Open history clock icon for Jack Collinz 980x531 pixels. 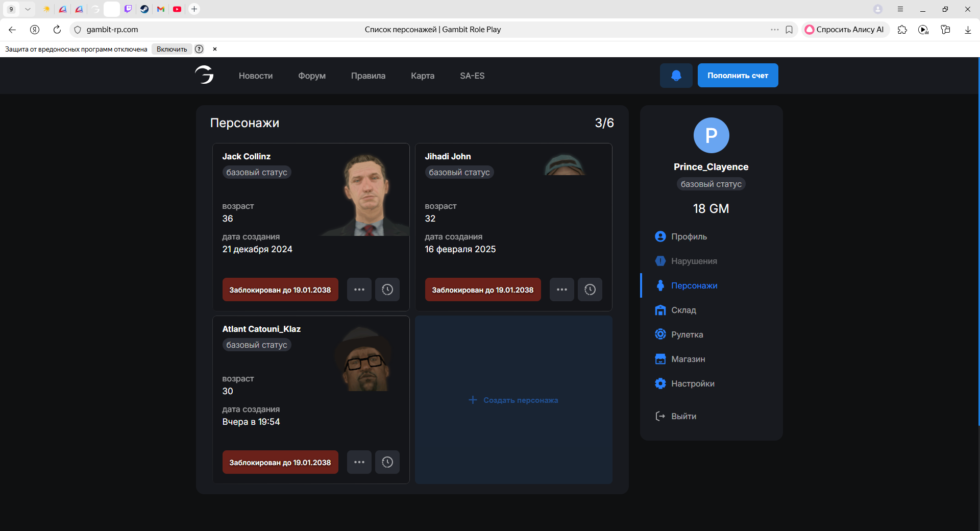(x=387, y=289)
